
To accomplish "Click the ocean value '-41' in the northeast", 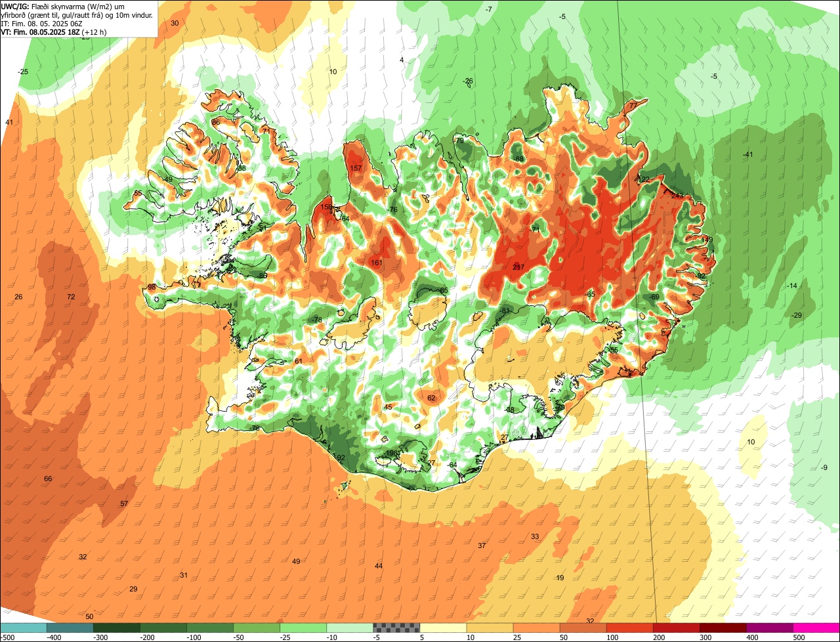I will click(747, 155).
